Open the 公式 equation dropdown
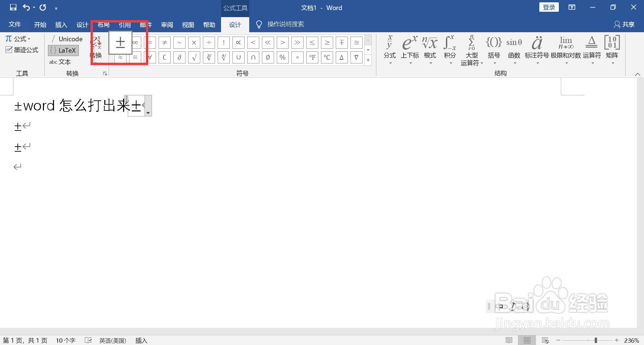The image size is (644, 345). pyautogui.click(x=18, y=39)
